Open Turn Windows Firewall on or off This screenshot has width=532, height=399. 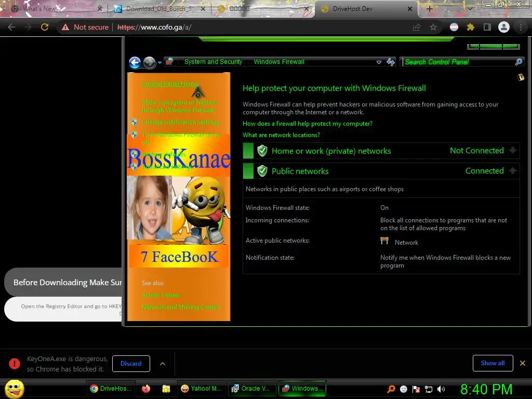pyautogui.click(x=181, y=138)
